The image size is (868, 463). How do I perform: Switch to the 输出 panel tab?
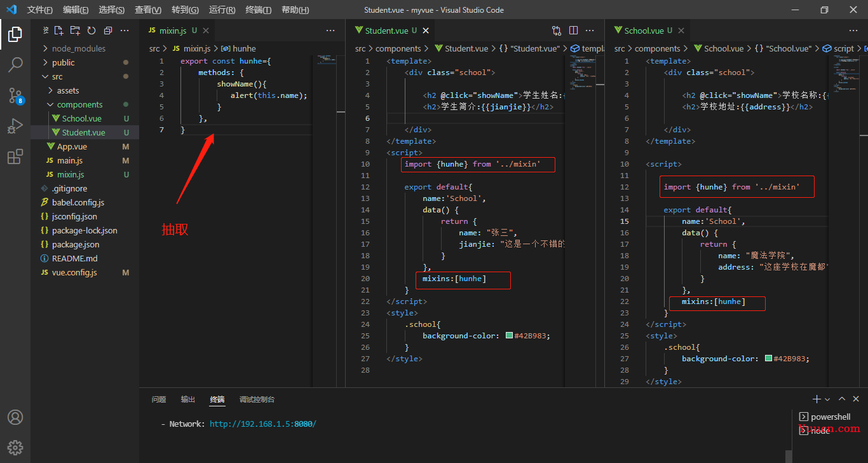[188, 399]
